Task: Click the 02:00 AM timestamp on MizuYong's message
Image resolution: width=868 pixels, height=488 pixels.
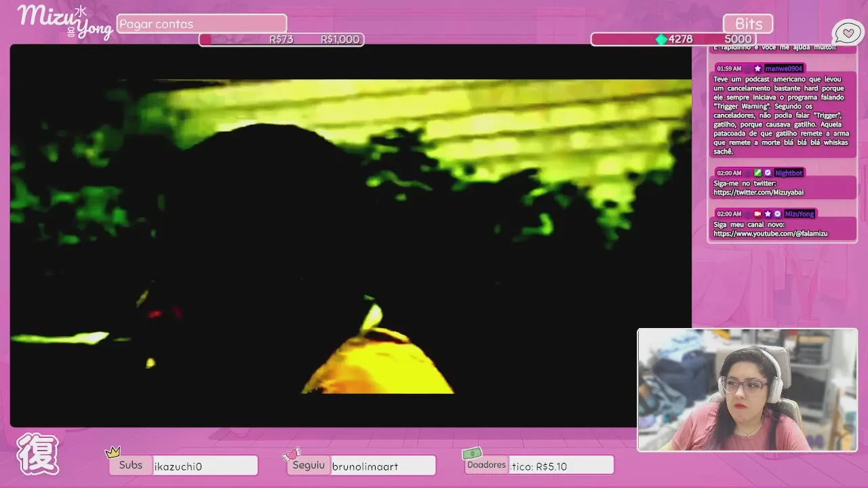Action: tap(729, 213)
